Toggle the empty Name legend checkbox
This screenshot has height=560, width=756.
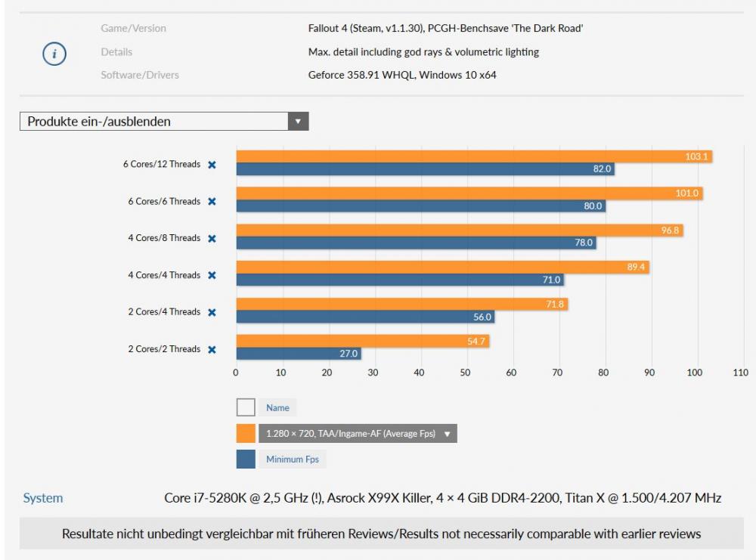coord(246,407)
